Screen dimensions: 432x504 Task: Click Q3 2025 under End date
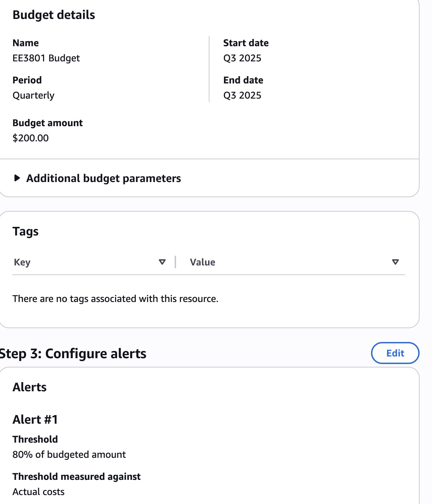pyautogui.click(x=242, y=95)
